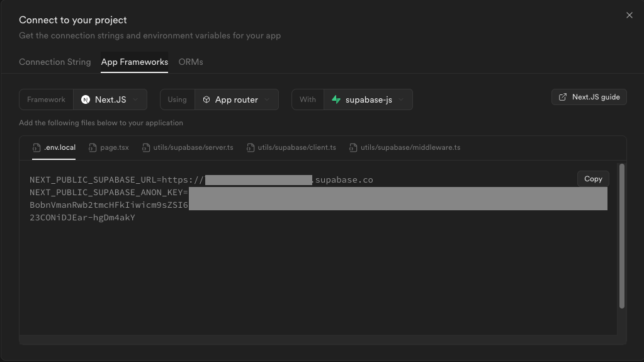Click the external link icon in Next.JS guide
The width and height of the screenshot is (644, 362).
pyautogui.click(x=563, y=97)
